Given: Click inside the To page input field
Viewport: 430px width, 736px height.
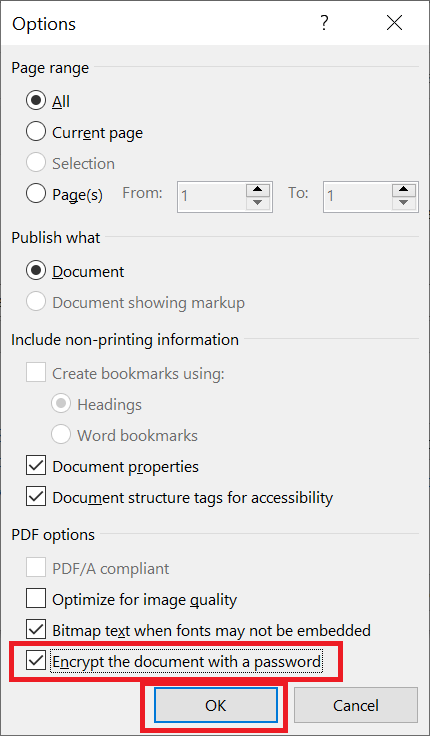Looking at the screenshot, I should pyautogui.click(x=358, y=196).
